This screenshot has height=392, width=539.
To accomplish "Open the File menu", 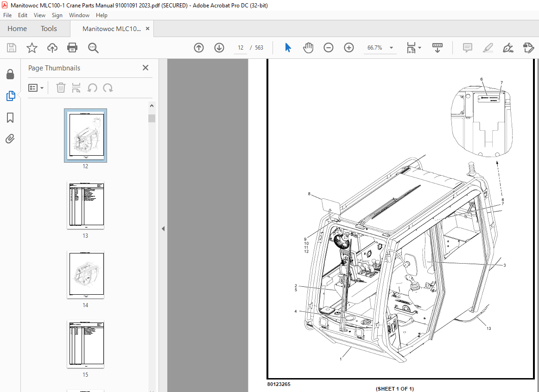I will click(x=7, y=15).
